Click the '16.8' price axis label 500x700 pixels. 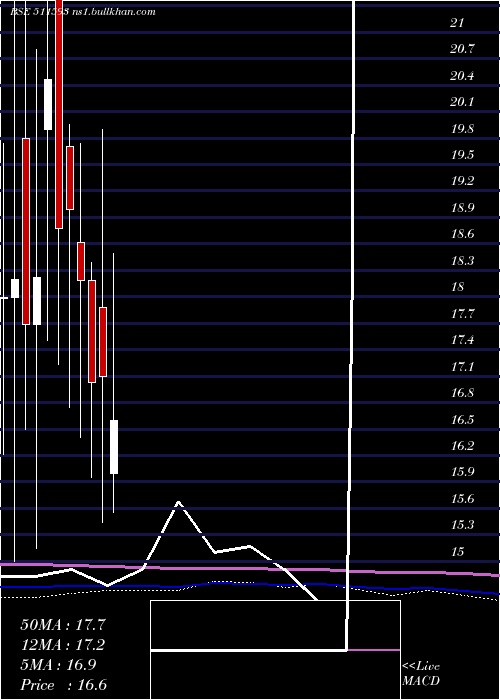point(462,393)
